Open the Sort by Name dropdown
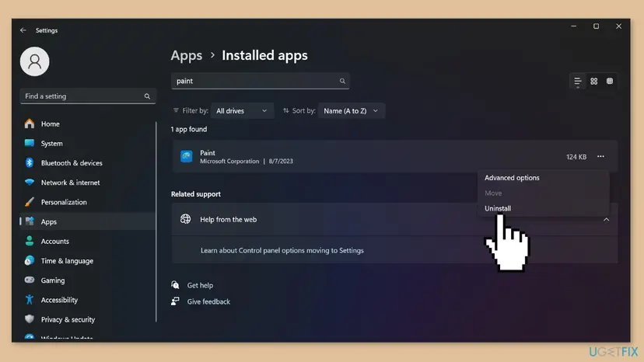The width and height of the screenshot is (644, 362). click(351, 111)
